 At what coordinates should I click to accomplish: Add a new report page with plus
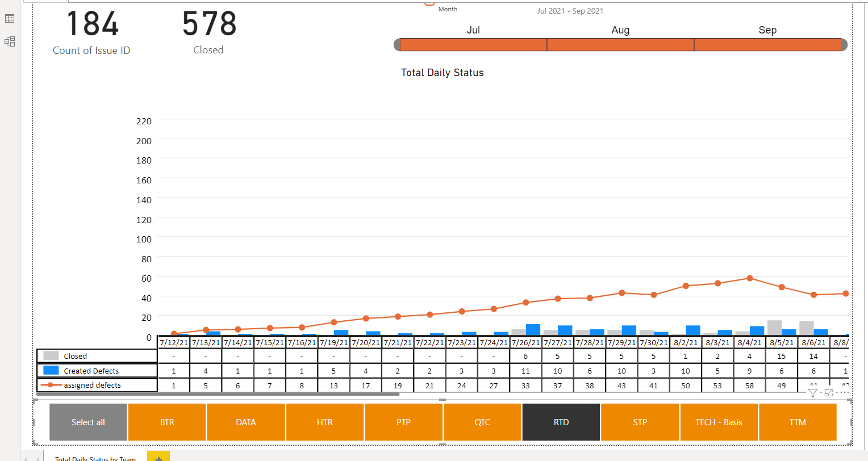(x=158, y=457)
